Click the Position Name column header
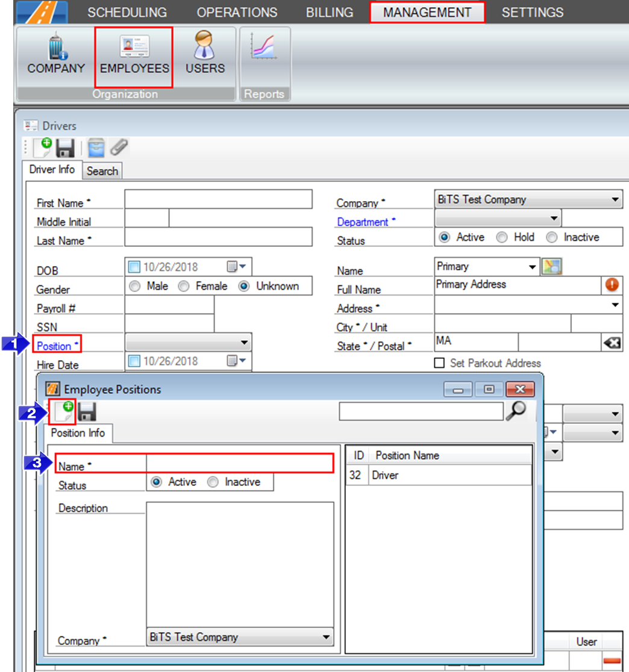 [407, 455]
